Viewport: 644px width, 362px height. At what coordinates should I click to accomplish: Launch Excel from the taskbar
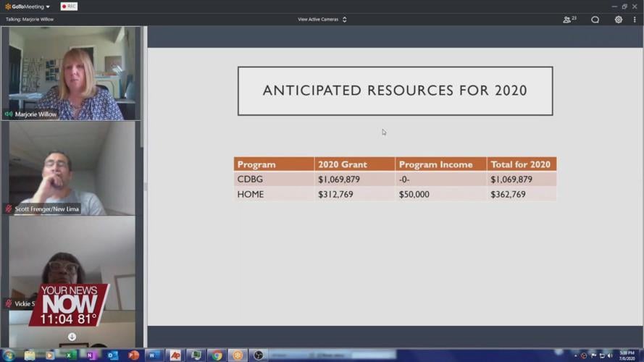pyautogui.click(x=70, y=355)
